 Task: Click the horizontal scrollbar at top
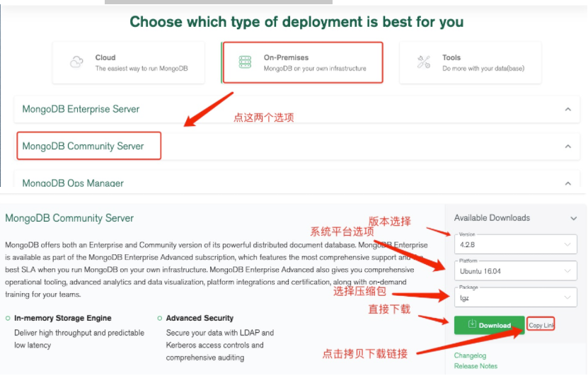(218, 2)
